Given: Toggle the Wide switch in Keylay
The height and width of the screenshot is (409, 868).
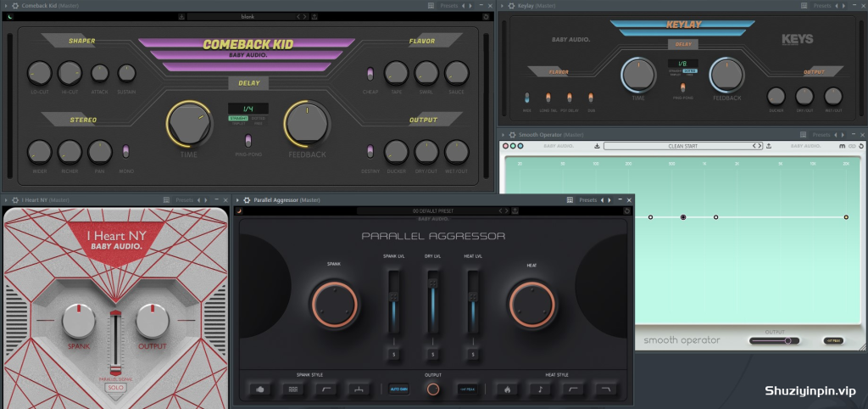Looking at the screenshot, I should (527, 98).
